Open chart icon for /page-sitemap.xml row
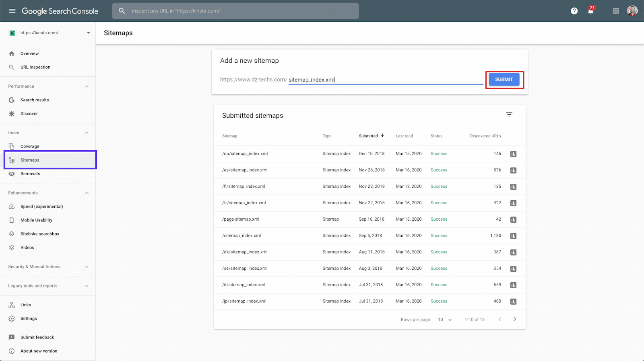The width and height of the screenshot is (644, 361). 513,219
